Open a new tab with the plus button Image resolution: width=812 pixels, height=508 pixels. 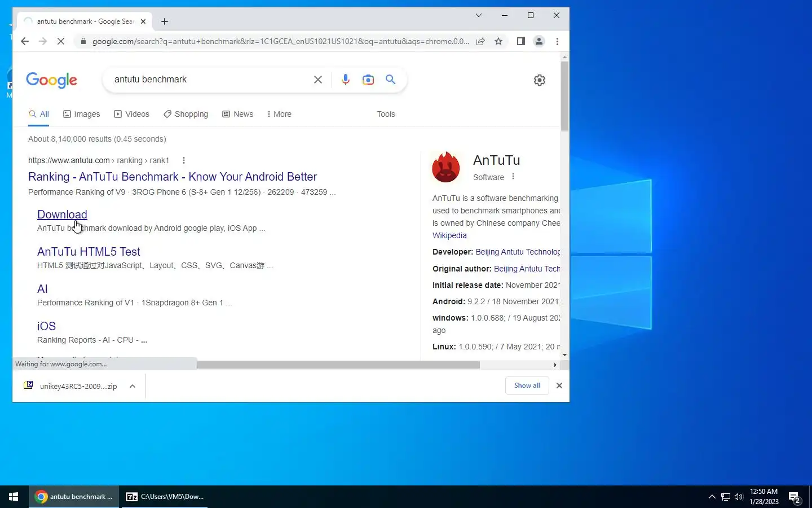165,21
